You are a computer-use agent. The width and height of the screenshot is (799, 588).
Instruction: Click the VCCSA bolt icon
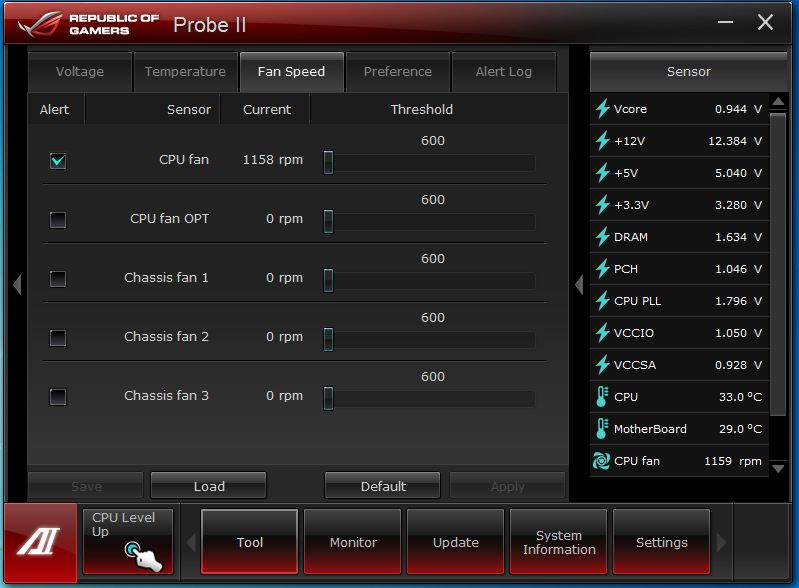pyautogui.click(x=603, y=365)
